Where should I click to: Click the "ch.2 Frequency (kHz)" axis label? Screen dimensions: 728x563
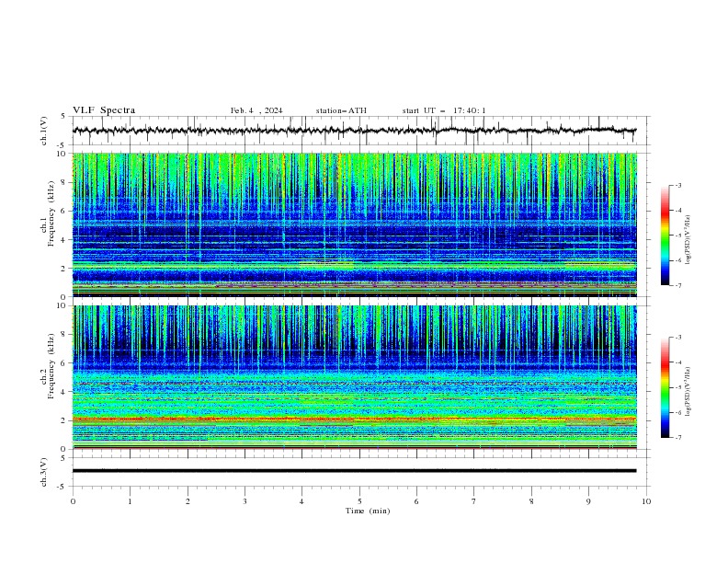[x=48, y=367]
